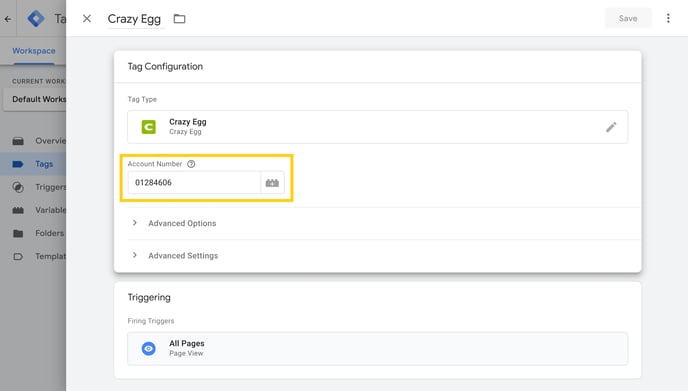Image resolution: width=688 pixels, height=391 pixels.
Task: Switch to the Workspace tab
Action: pos(34,51)
